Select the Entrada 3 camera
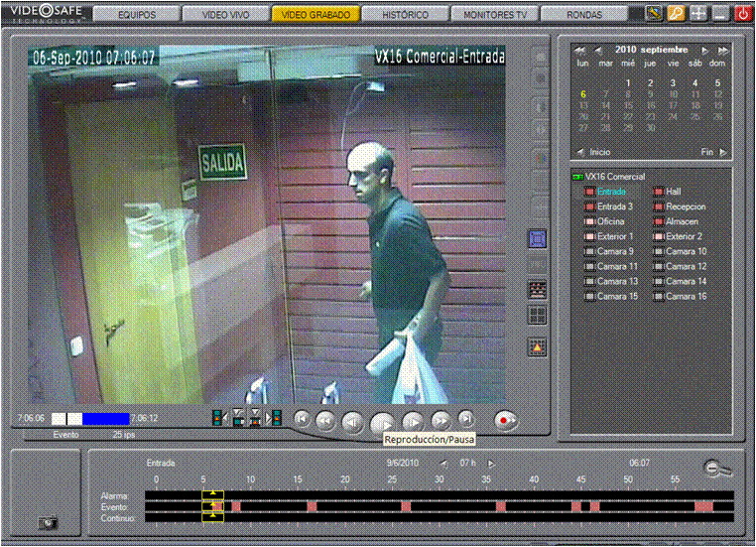Screen dimensions: 756x547 pyautogui.click(x=614, y=206)
